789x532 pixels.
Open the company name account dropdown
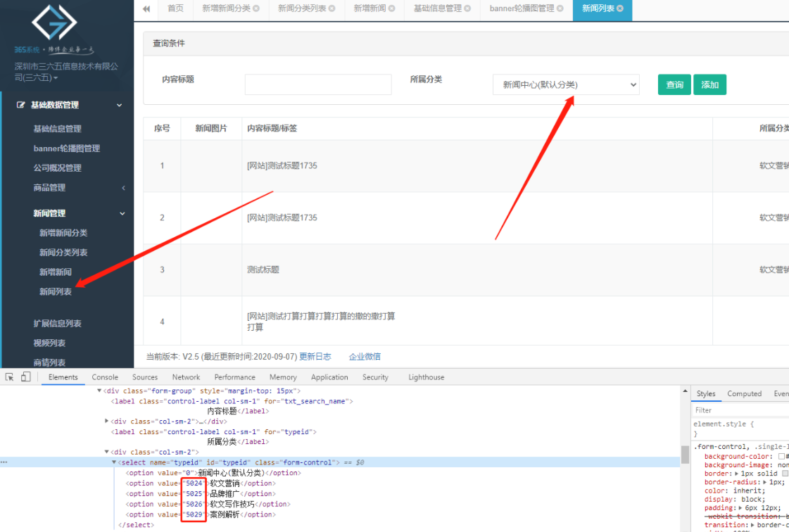(66, 72)
